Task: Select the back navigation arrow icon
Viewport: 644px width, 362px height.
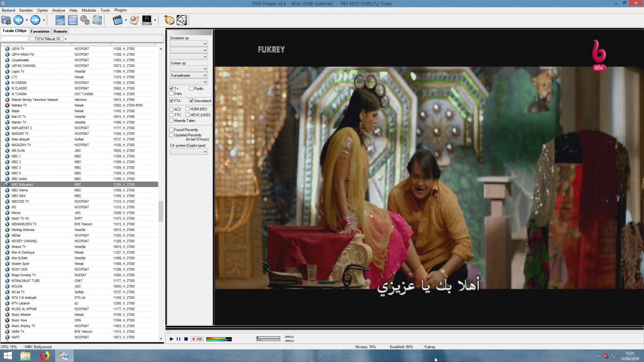Action: 18,20
